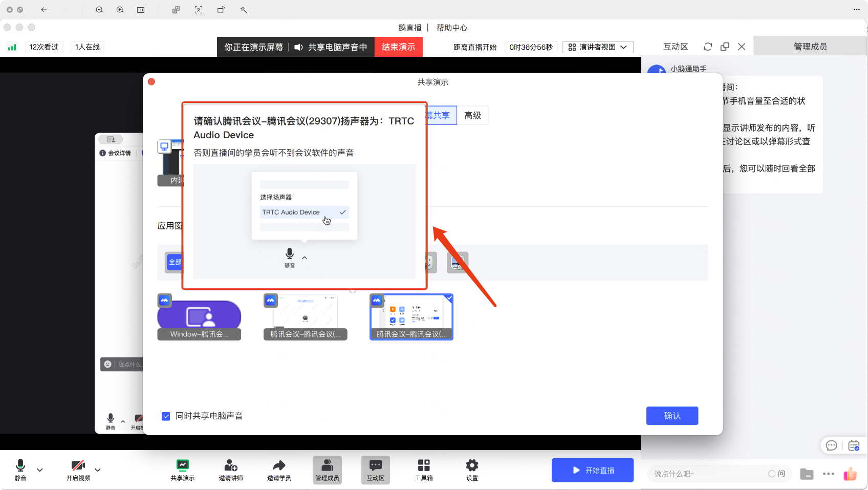Open the 帮助中心 link
868x490 pixels.
tap(452, 28)
